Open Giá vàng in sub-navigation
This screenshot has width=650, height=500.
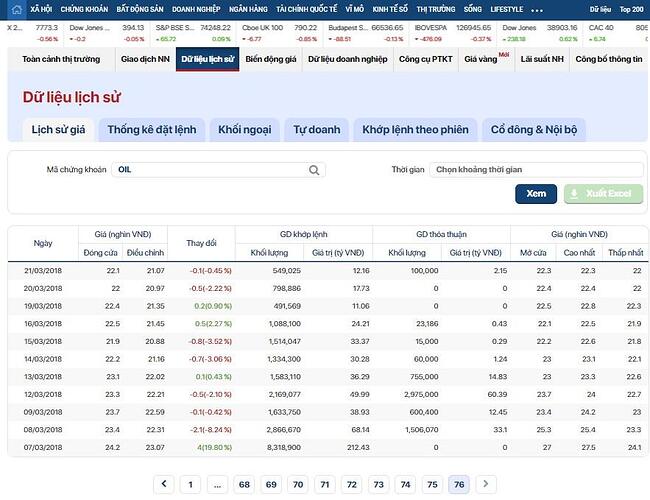(x=475, y=59)
